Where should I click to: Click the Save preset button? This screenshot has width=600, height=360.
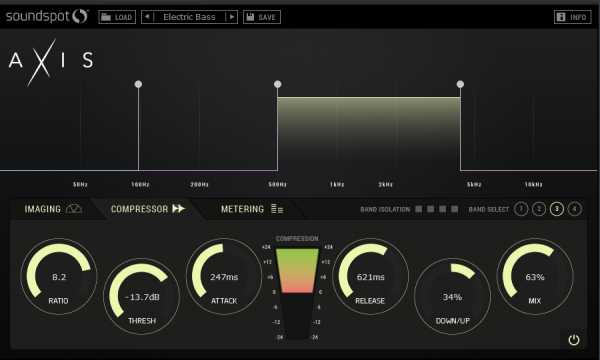[262, 17]
